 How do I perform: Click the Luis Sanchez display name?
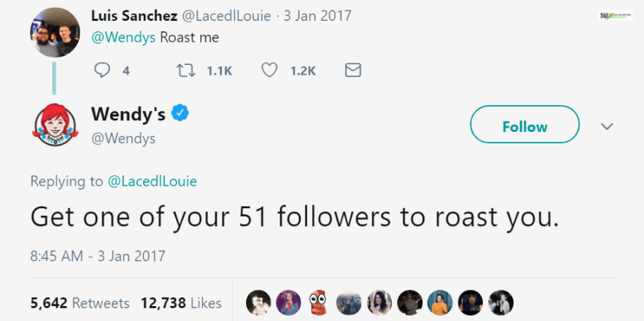pos(133,16)
